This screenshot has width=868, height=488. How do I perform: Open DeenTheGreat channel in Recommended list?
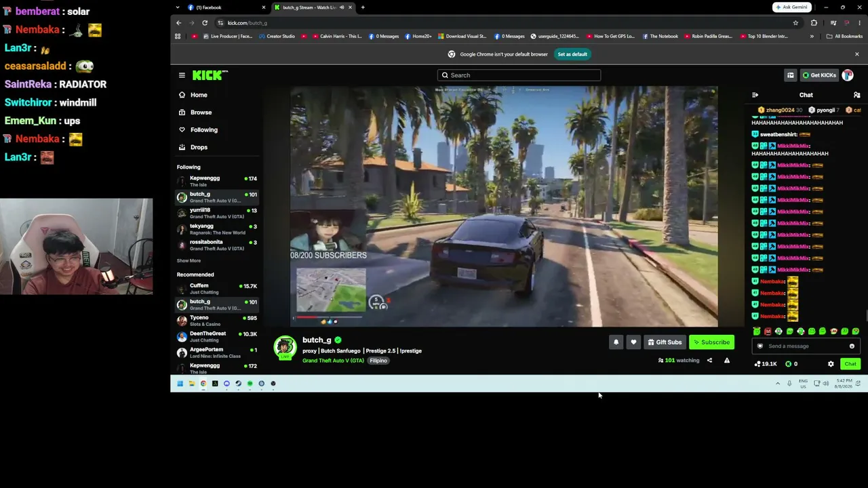coord(217,336)
